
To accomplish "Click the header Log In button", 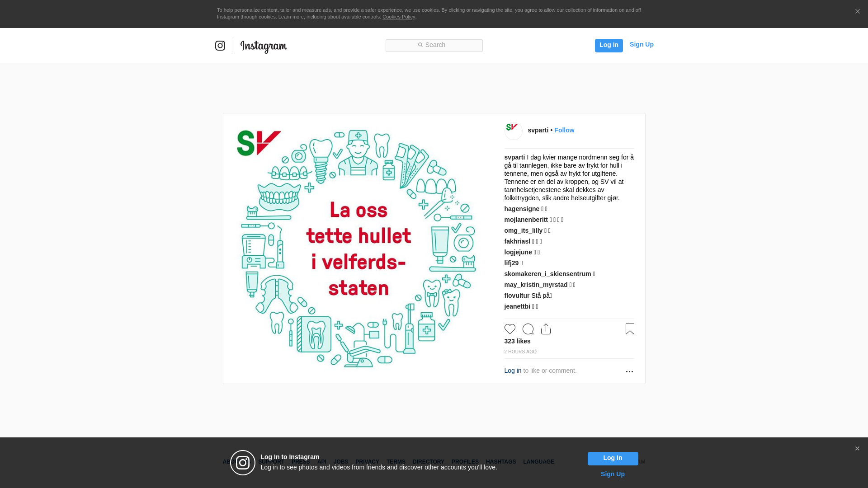I will point(609,45).
